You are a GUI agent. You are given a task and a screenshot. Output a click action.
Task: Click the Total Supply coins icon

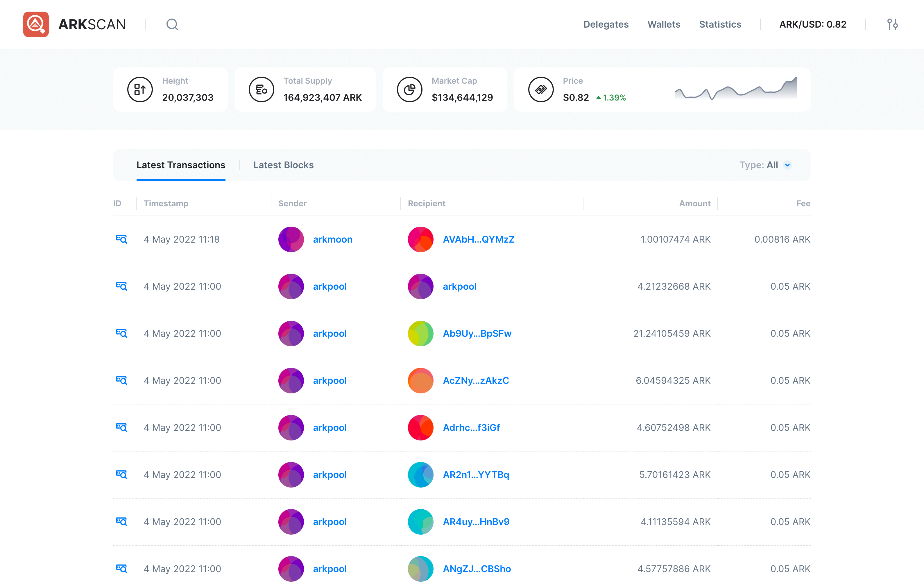[x=261, y=89]
